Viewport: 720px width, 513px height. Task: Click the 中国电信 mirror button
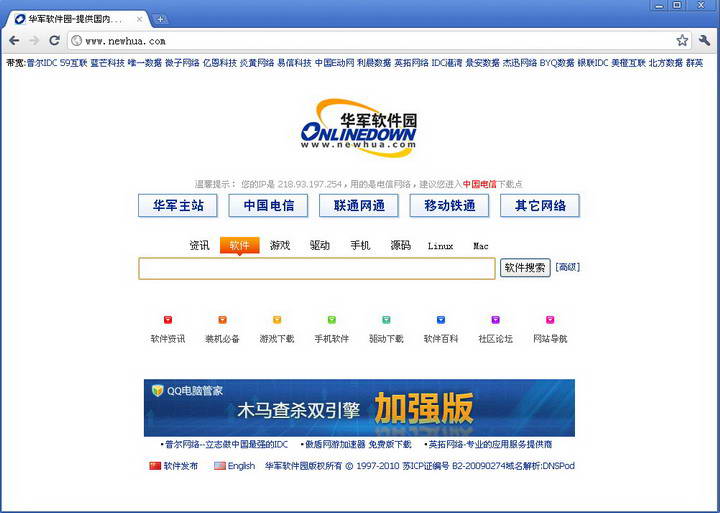pos(268,205)
